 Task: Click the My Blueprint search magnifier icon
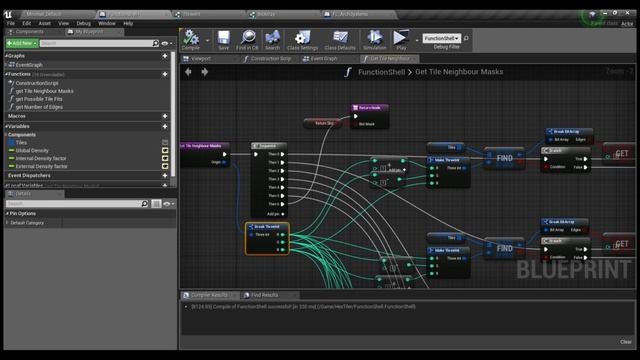coord(156,43)
